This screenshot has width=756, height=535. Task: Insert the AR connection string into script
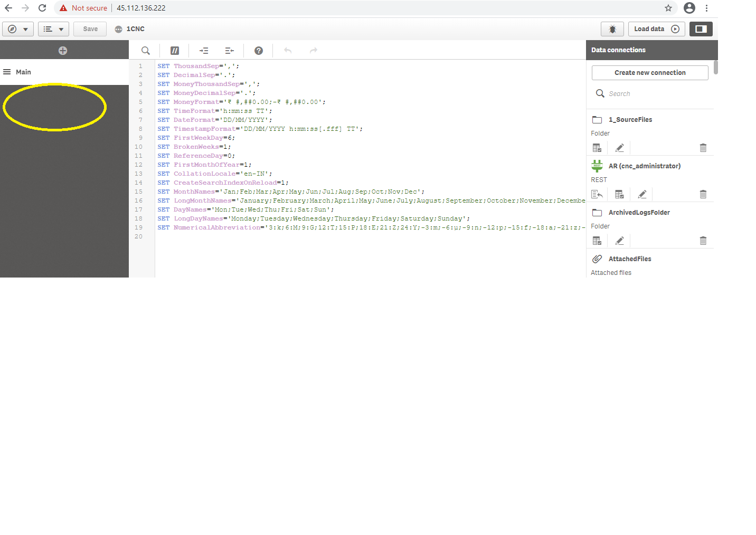point(597,195)
